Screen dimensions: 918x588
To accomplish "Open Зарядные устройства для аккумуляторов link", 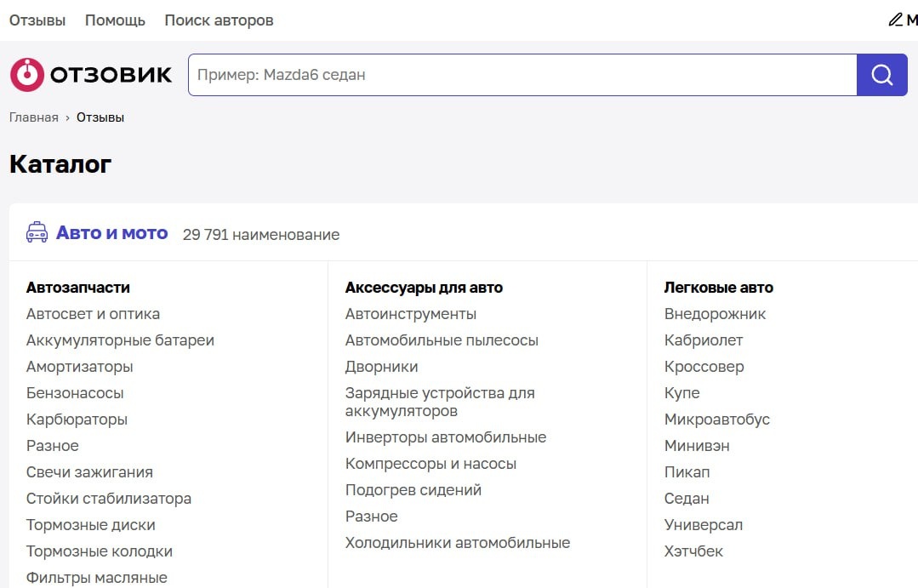I will coord(439,402).
